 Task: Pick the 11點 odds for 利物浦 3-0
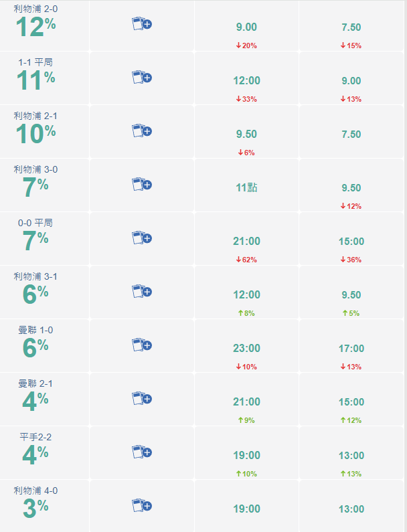tap(246, 187)
